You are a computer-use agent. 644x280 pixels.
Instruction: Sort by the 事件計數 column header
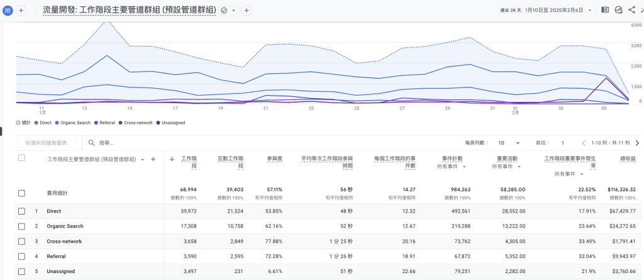[452, 159]
